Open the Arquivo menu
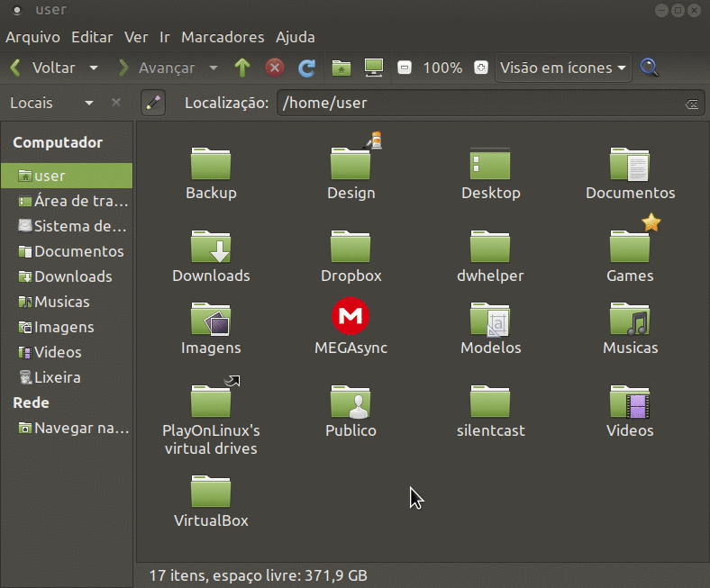 [32, 37]
